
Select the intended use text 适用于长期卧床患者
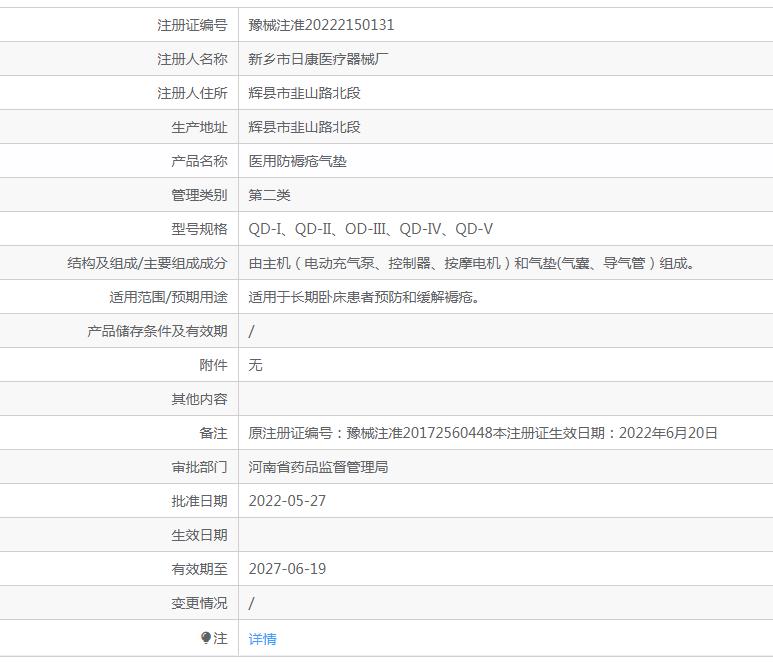pyautogui.click(x=364, y=297)
